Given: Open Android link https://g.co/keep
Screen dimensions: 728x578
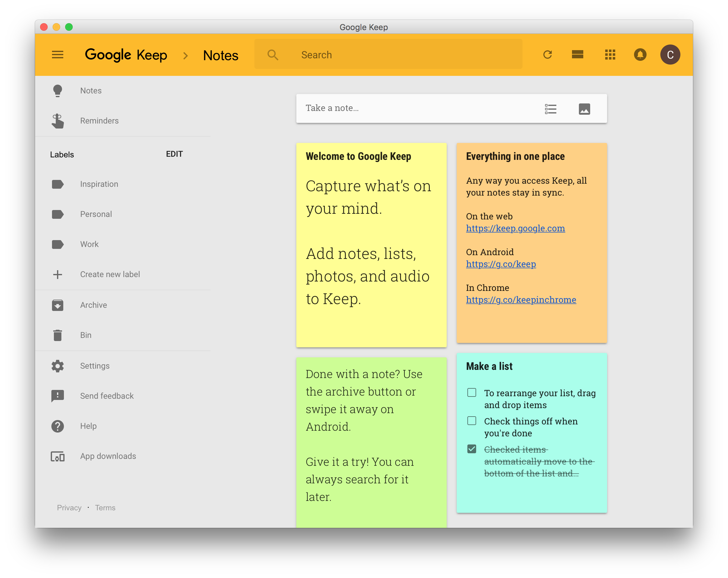Looking at the screenshot, I should click(x=501, y=264).
